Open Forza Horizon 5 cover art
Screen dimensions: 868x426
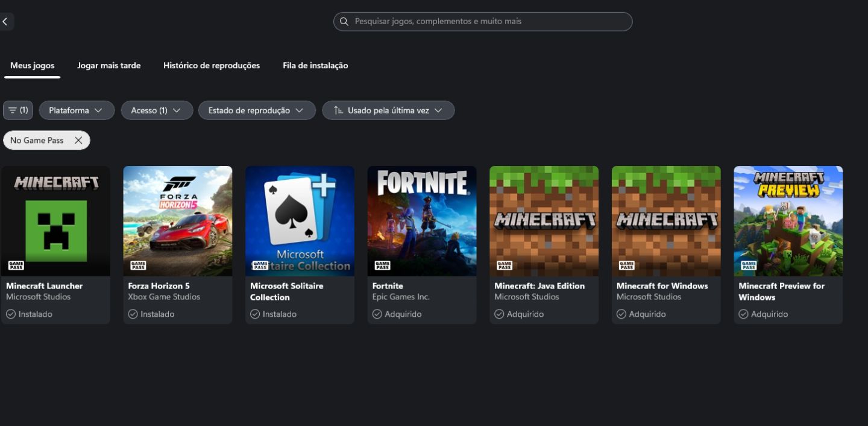[178, 221]
